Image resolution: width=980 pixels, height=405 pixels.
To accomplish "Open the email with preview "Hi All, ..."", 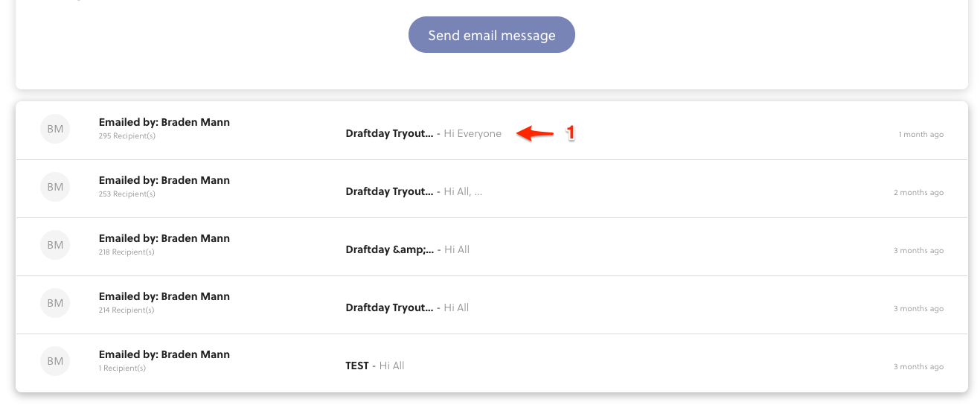I will pyautogui.click(x=463, y=192).
